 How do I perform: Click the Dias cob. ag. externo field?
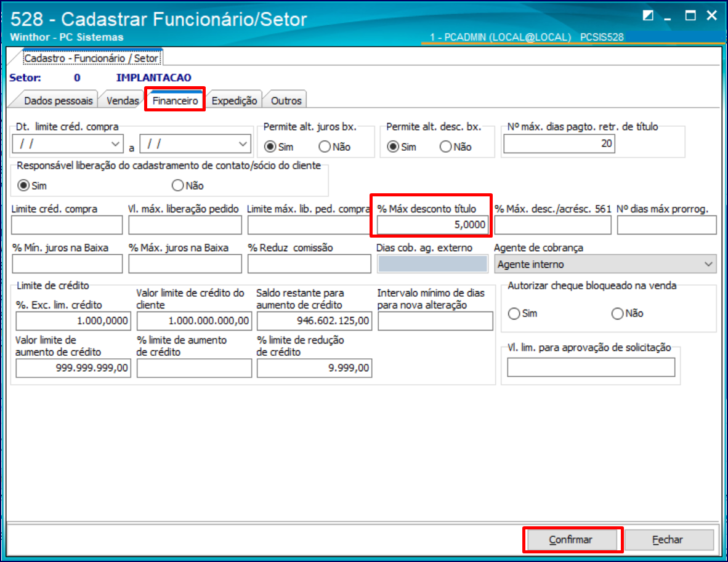432,264
